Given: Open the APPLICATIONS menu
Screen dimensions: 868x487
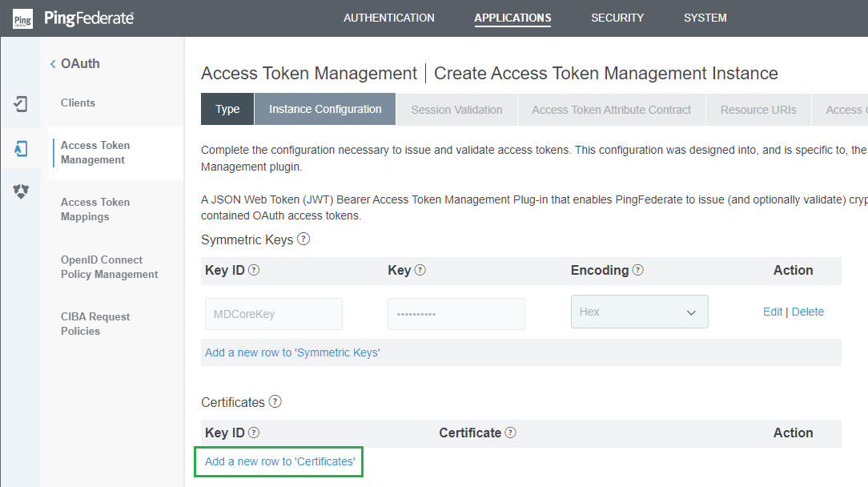Looking at the screenshot, I should click(x=512, y=18).
